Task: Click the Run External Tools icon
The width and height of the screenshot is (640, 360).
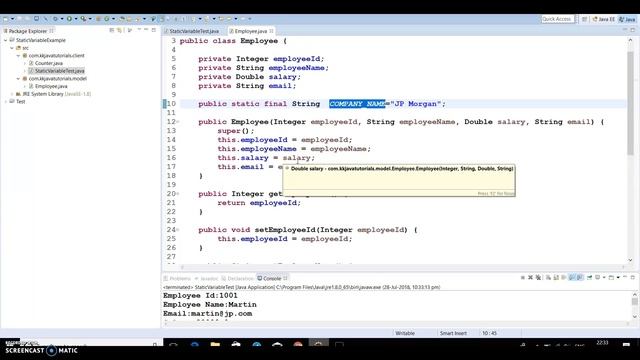Action: pos(83,19)
